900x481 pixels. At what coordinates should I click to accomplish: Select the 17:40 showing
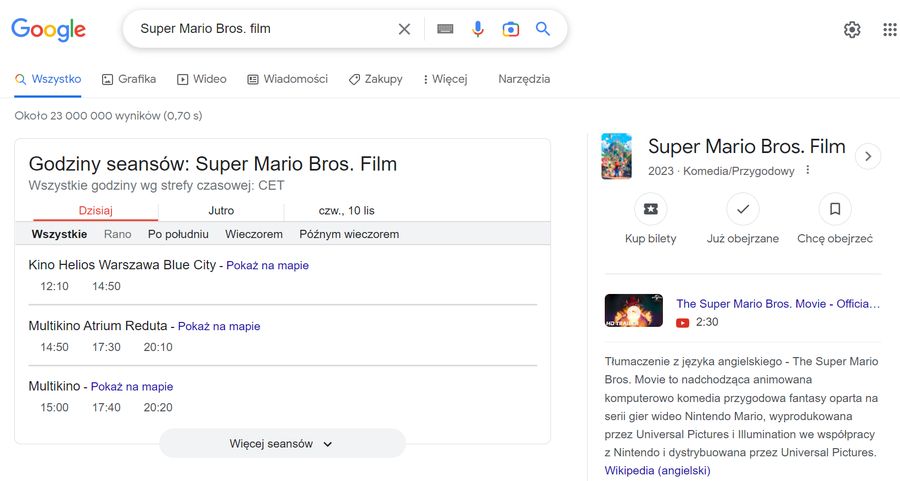click(107, 408)
